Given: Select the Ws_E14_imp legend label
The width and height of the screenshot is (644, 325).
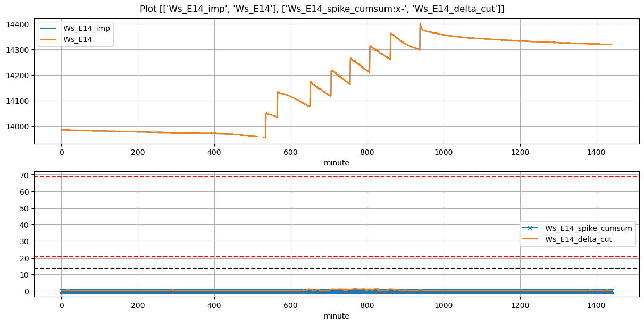Looking at the screenshot, I should [x=86, y=29].
